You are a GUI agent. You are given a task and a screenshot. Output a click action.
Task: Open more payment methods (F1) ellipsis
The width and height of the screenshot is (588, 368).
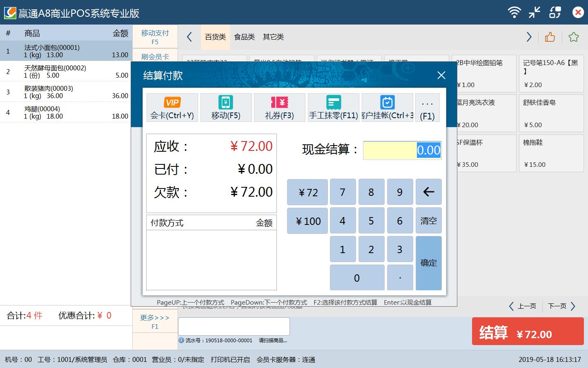click(427, 108)
